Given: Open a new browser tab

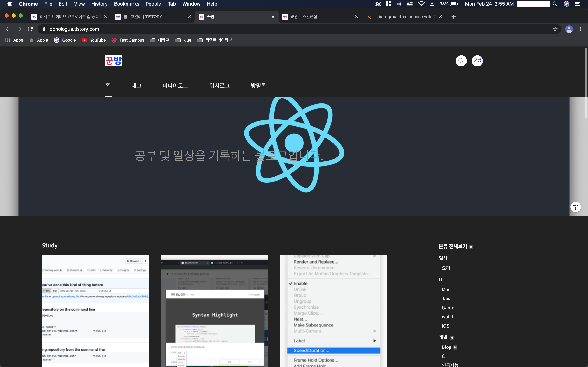Looking at the screenshot, I should 453,17.
